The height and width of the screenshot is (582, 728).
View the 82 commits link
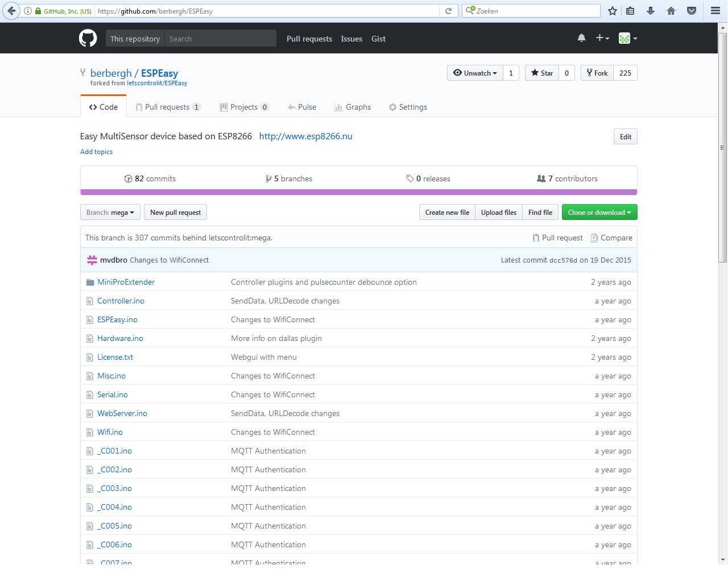click(x=150, y=178)
